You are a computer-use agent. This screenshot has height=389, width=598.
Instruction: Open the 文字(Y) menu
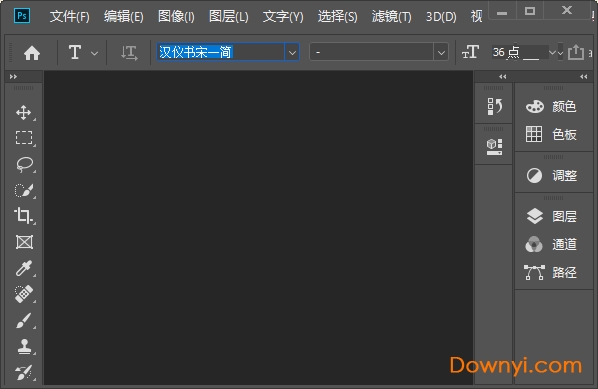point(283,16)
